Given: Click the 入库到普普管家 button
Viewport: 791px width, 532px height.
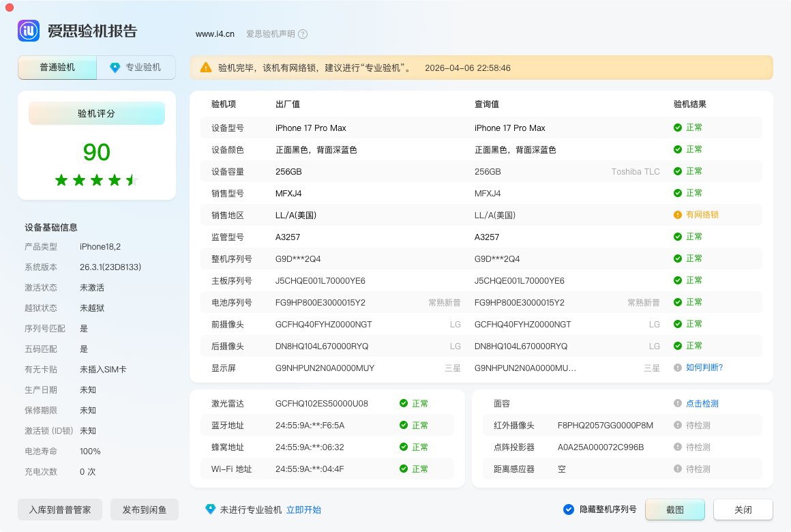Looking at the screenshot, I should (x=59, y=509).
